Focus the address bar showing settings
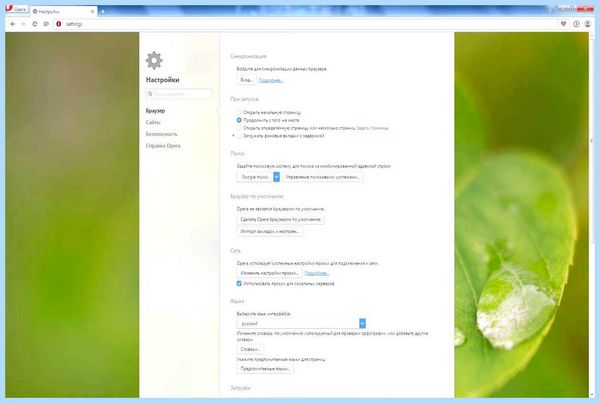 point(306,24)
